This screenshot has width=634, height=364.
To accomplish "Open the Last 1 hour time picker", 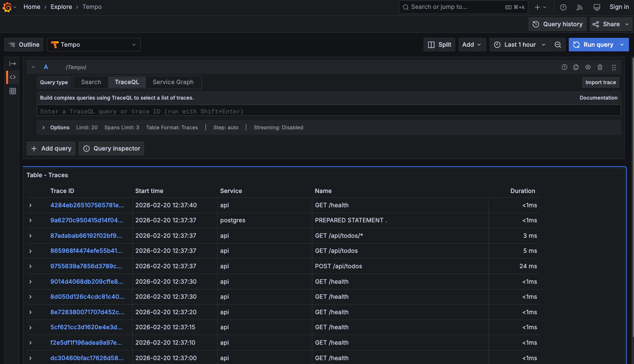I will 520,45.
